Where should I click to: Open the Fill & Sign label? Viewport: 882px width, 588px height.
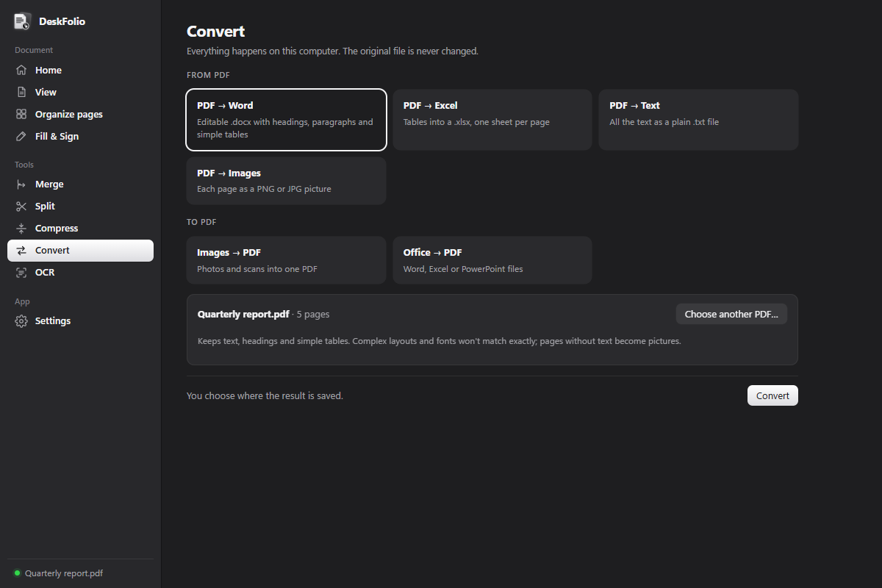[x=57, y=137]
